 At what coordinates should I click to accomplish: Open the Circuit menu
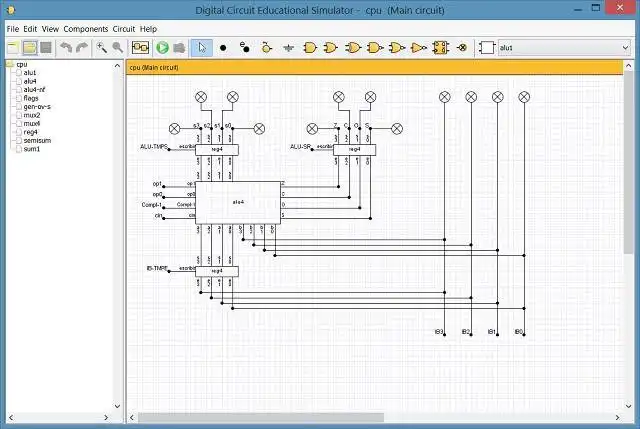(124, 29)
